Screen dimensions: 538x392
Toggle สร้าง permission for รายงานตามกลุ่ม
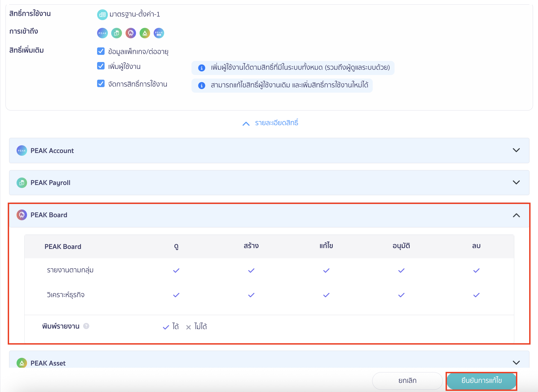point(251,270)
